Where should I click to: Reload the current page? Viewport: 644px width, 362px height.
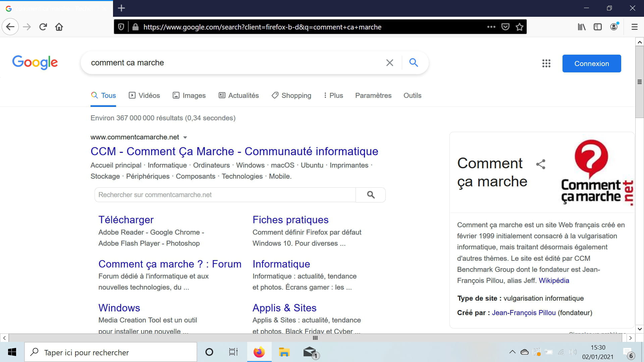(43, 27)
